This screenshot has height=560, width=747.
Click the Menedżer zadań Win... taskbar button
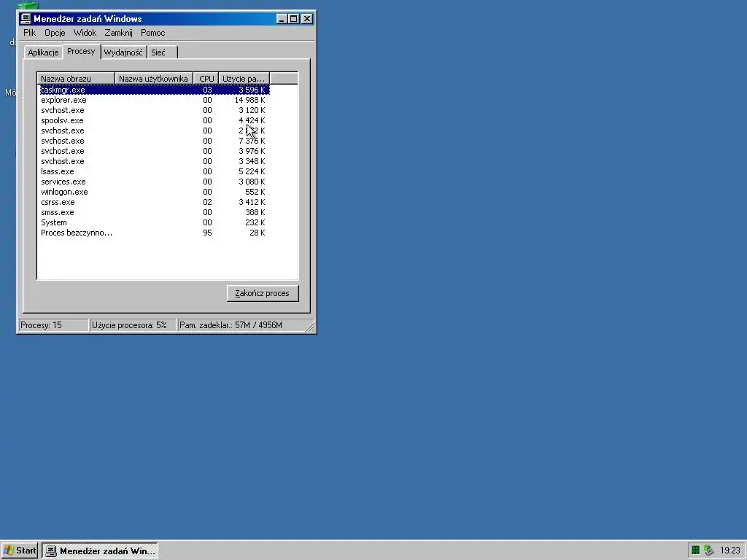100,551
